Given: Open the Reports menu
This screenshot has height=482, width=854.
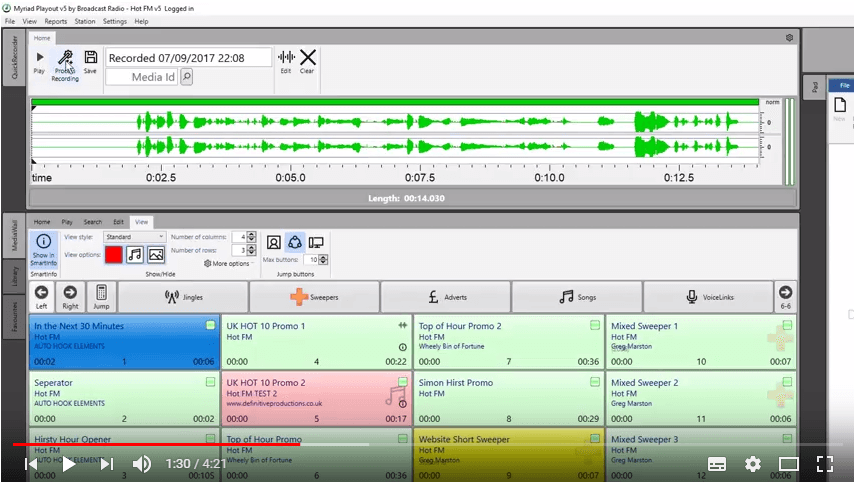Looking at the screenshot, I should 56,21.
